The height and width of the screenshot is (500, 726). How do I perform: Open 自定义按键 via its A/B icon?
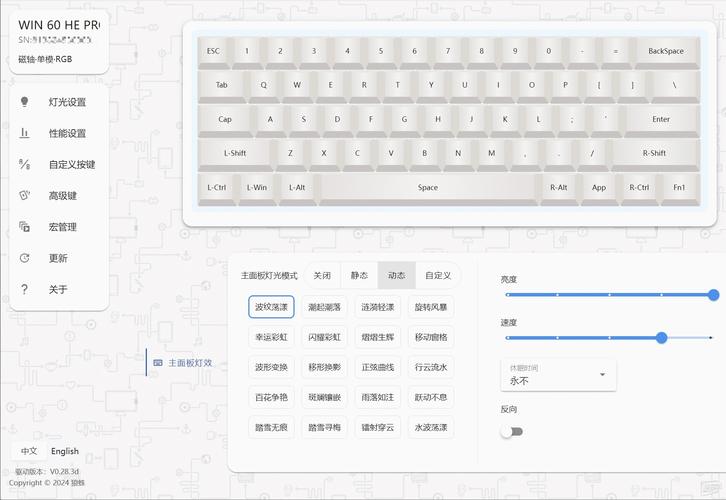[x=25, y=164]
